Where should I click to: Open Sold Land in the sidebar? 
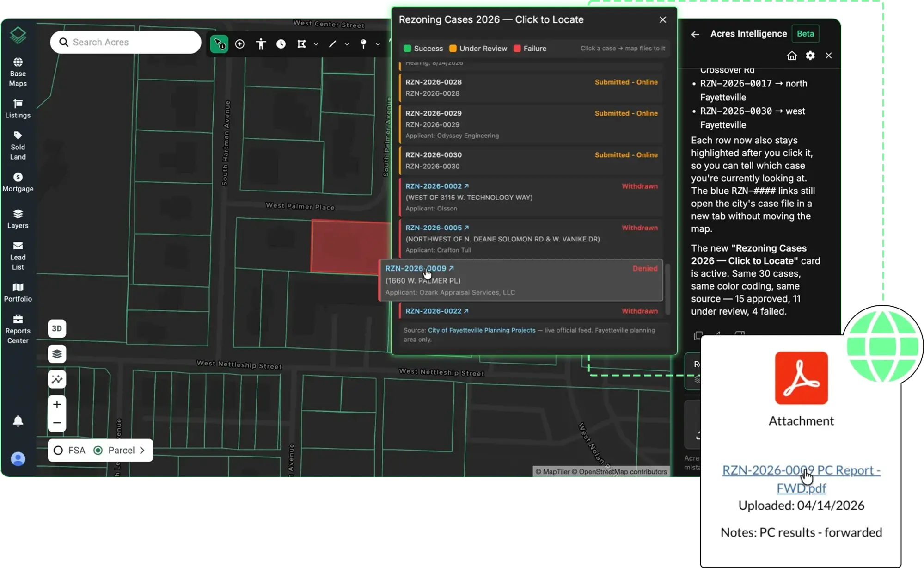click(18, 146)
